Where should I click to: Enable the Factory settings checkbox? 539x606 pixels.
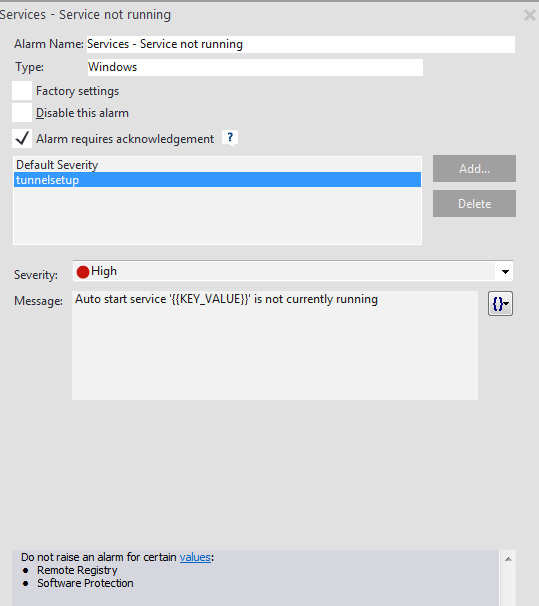[x=22, y=91]
